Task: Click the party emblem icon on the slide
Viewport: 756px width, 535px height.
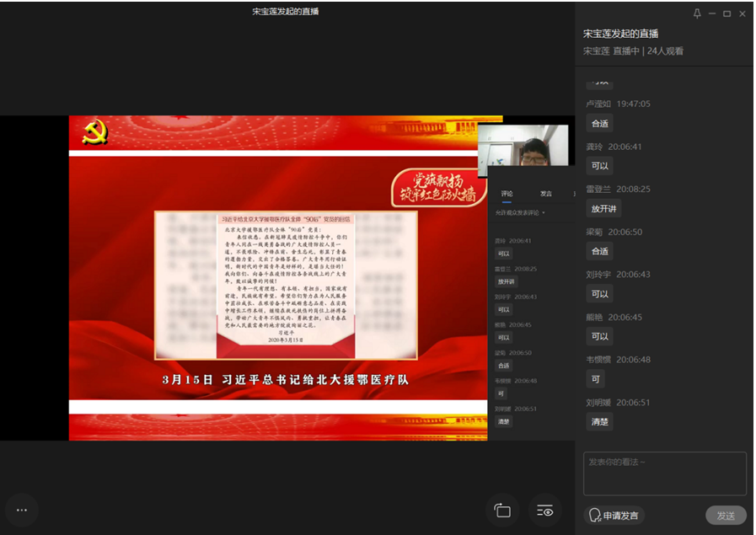Action: (x=94, y=133)
